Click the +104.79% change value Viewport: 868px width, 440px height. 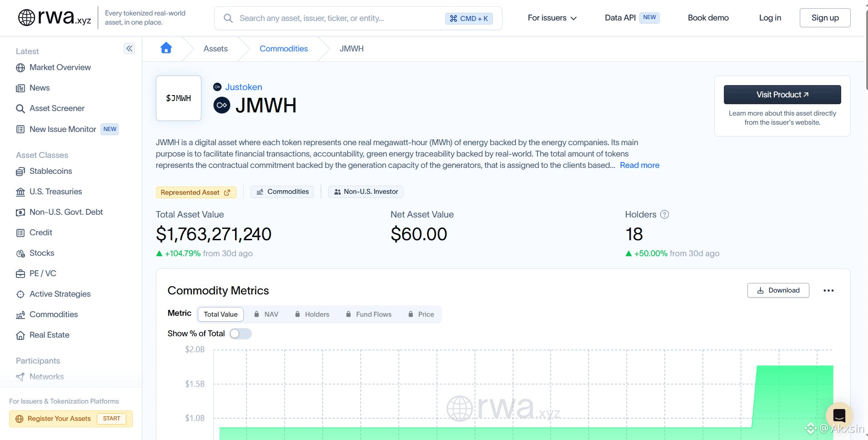182,253
